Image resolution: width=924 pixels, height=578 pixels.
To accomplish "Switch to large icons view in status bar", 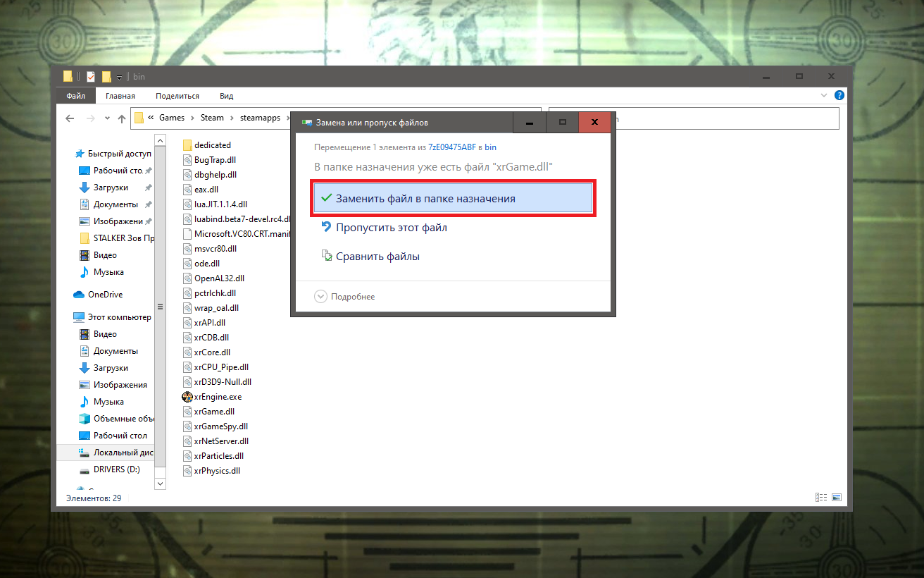I will [837, 498].
